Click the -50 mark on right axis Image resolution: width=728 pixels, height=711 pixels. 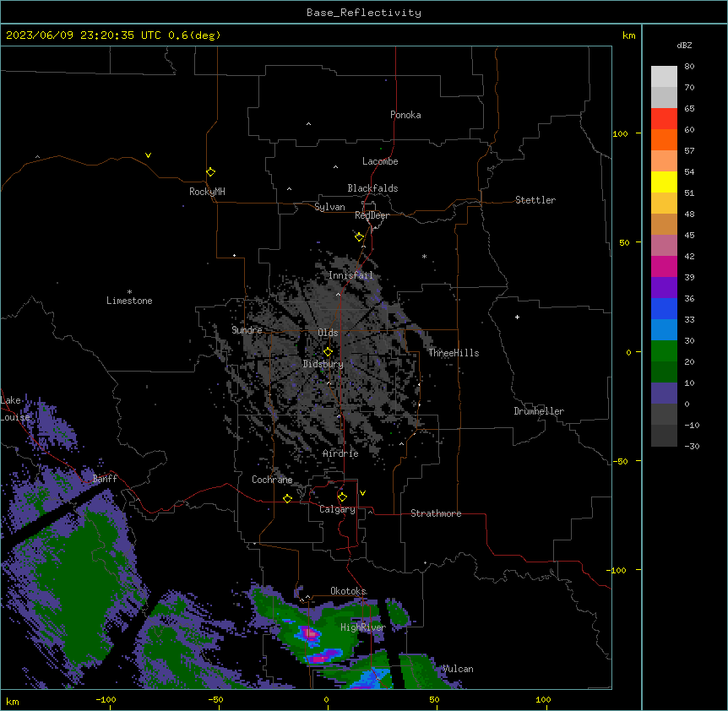620,461
